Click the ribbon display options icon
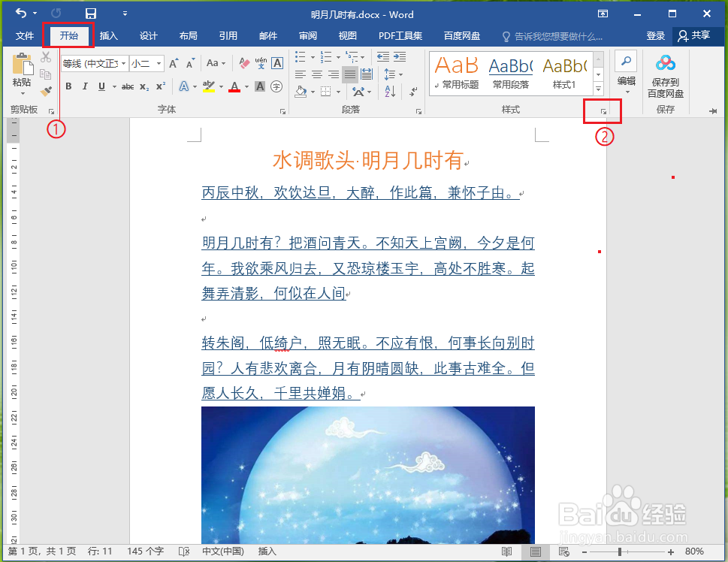 click(x=603, y=14)
